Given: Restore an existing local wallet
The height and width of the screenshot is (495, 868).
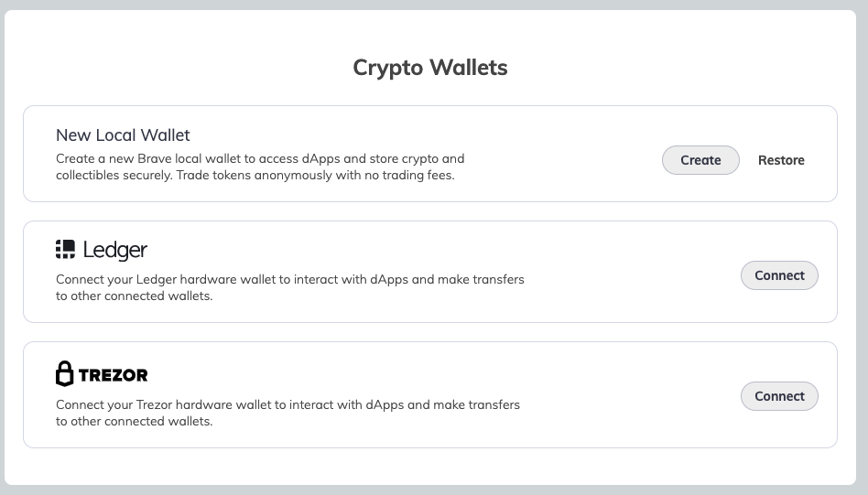Looking at the screenshot, I should click(x=781, y=160).
